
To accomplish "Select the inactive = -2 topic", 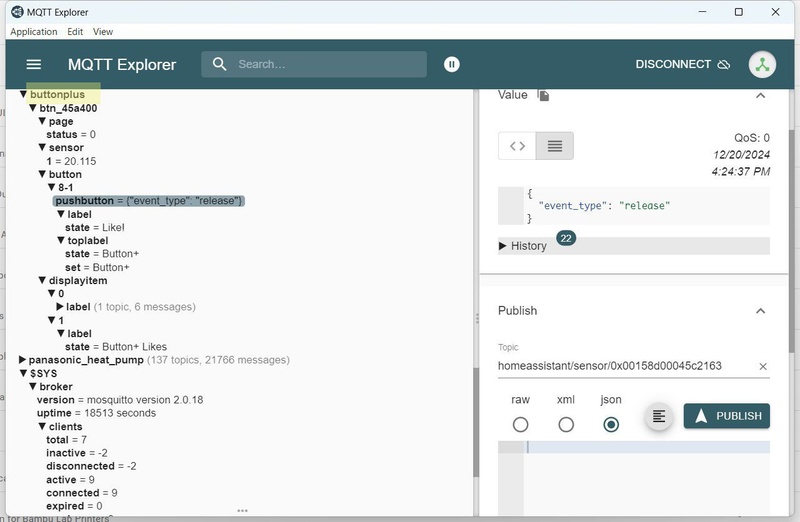I will point(77,453).
